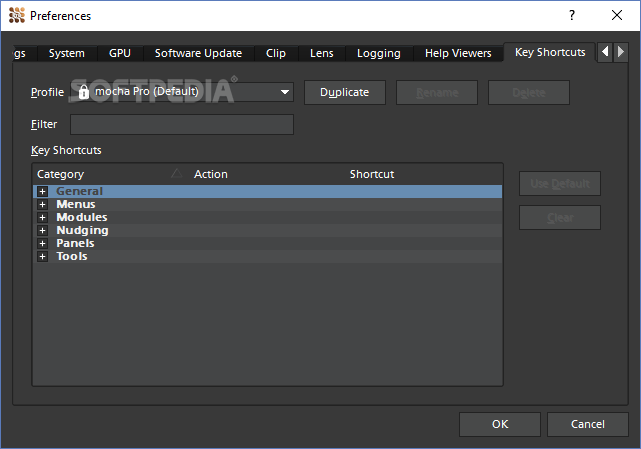Expand the Panels category
The image size is (641, 449).
[x=42, y=244]
